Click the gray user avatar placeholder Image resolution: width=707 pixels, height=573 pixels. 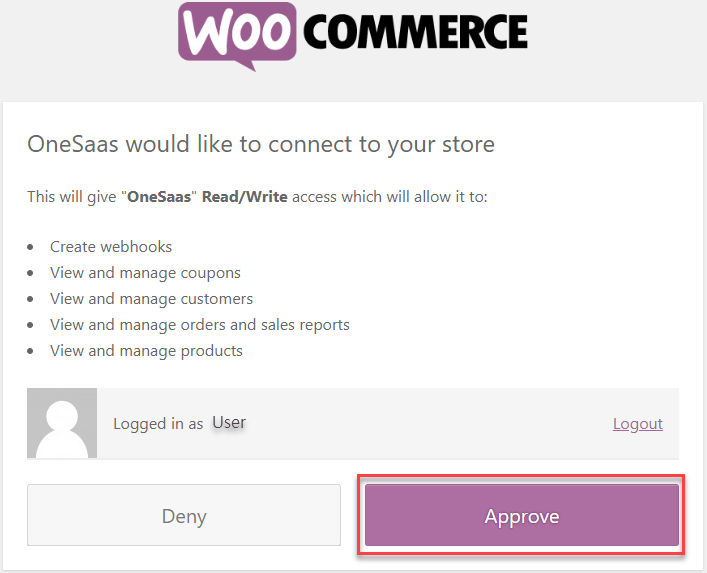pos(62,423)
